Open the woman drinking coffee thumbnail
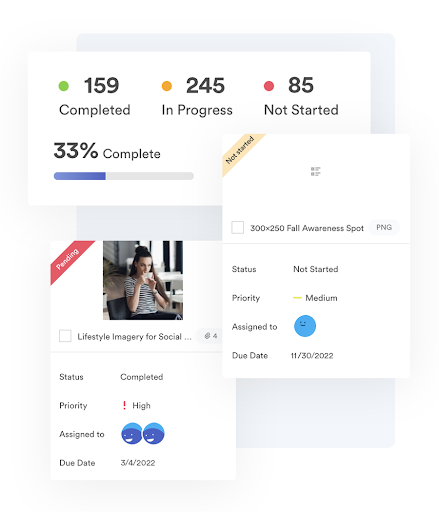Screen dimensions: 439x512 (x=143, y=280)
